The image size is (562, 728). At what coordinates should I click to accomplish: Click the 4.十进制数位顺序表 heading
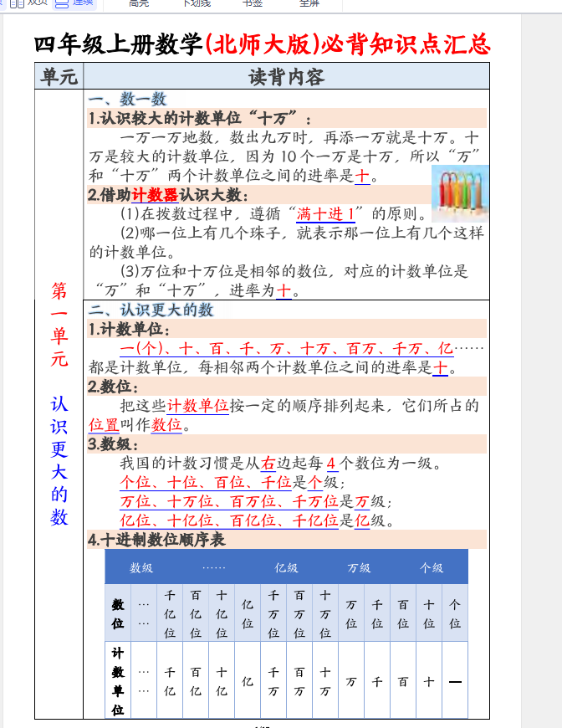pyautogui.click(x=157, y=540)
